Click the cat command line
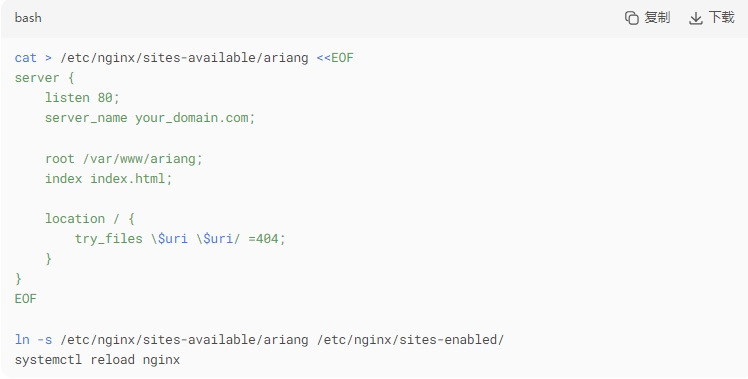Viewport: 748px width, 379px height. (x=184, y=58)
